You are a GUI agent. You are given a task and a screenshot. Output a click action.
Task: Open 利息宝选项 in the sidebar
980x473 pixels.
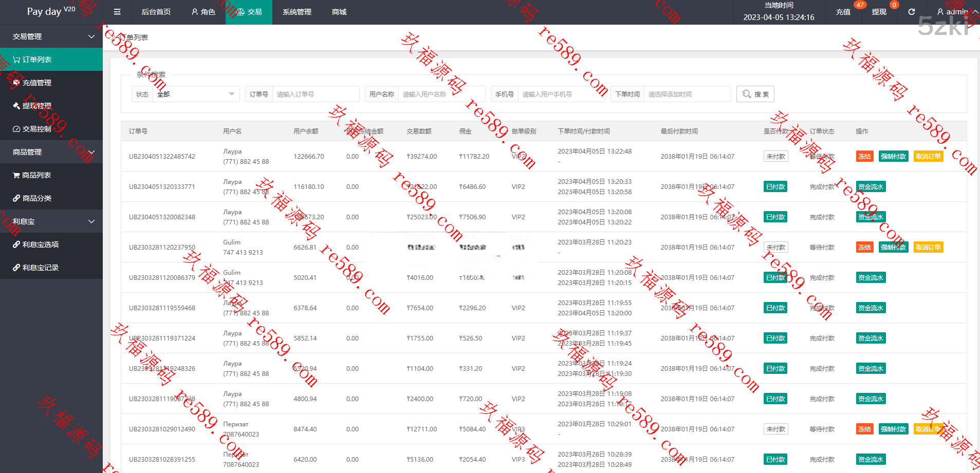click(40, 244)
